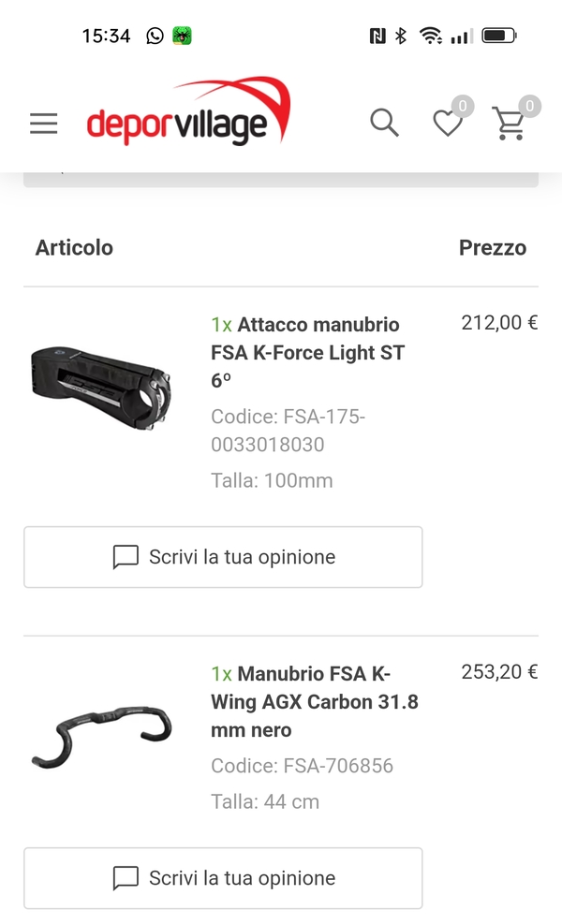Tap the Deporvillage logo
562x924 pixels.
[188, 110]
